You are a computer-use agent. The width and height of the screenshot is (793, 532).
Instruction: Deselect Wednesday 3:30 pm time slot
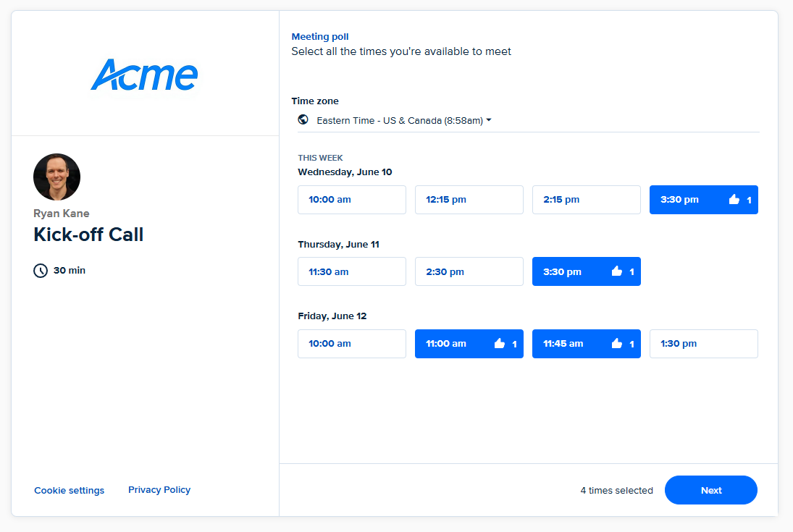(x=704, y=200)
